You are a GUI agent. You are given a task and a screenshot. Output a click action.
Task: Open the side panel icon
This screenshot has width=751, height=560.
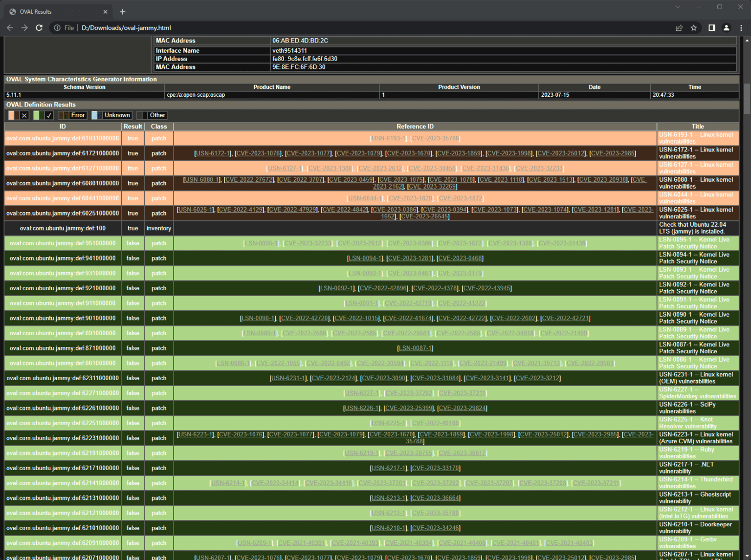(x=712, y=28)
